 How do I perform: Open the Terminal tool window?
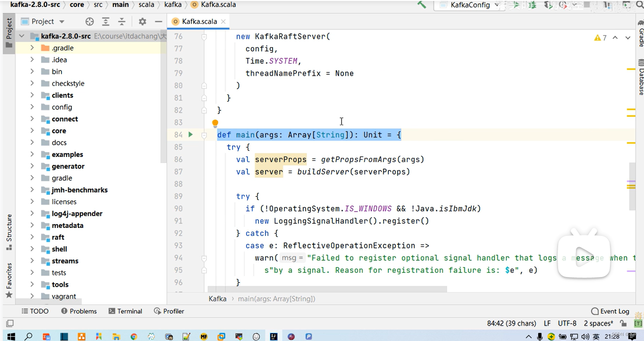(125, 311)
